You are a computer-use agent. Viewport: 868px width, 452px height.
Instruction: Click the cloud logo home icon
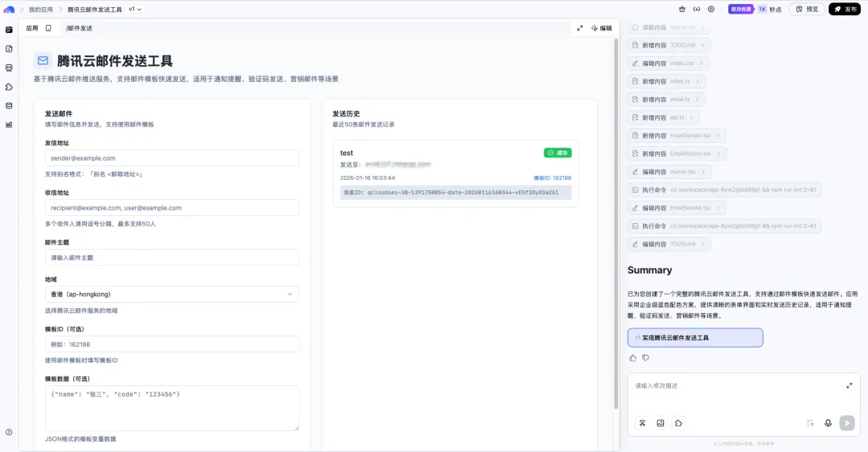[9, 10]
